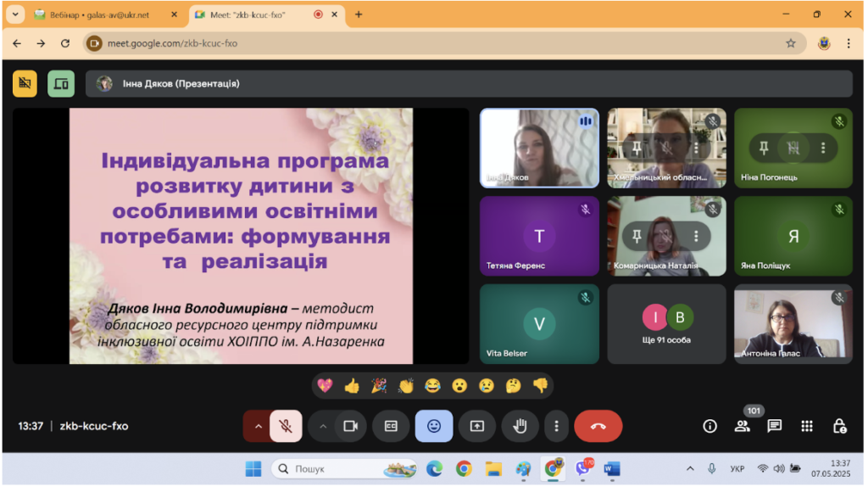
Task: Open the chat panel
Action: pyautogui.click(x=775, y=427)
